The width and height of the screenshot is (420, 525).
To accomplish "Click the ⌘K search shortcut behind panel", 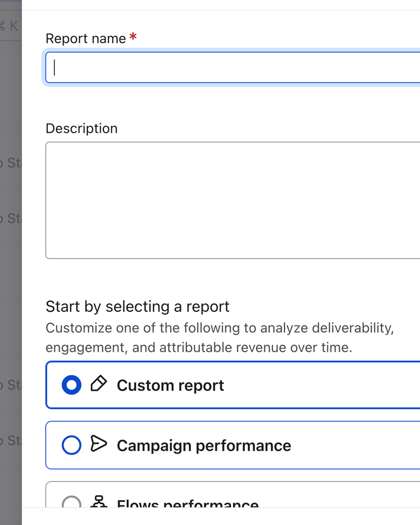I will (10, 26).
